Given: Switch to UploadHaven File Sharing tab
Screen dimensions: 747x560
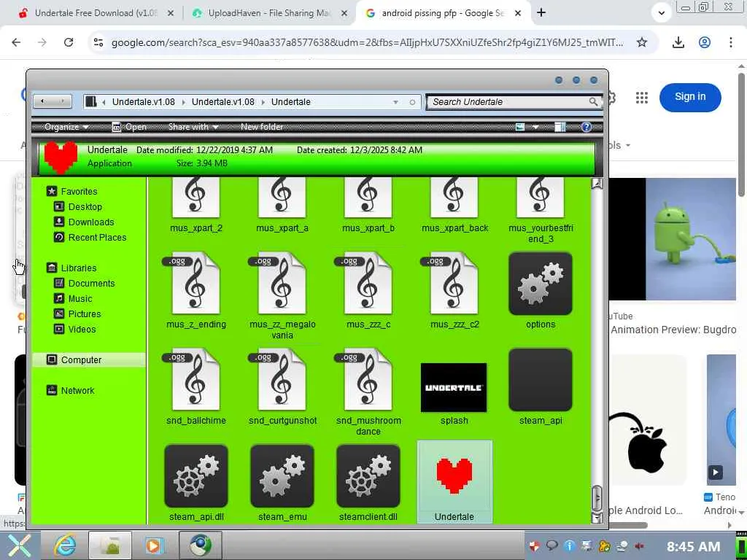Looking at the screenshot, I should tap(269, 13).
